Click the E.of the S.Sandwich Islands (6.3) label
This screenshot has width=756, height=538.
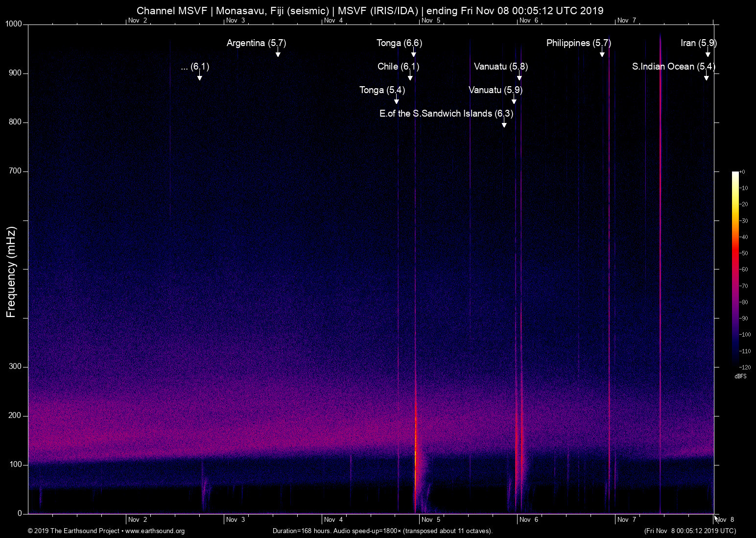coord(446,114)
